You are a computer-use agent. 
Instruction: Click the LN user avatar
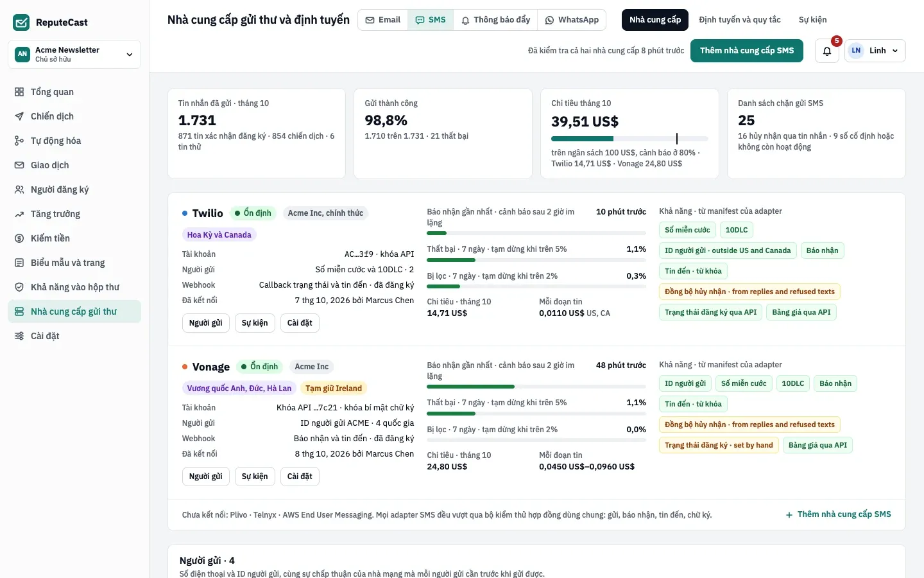tap(856, 51)
